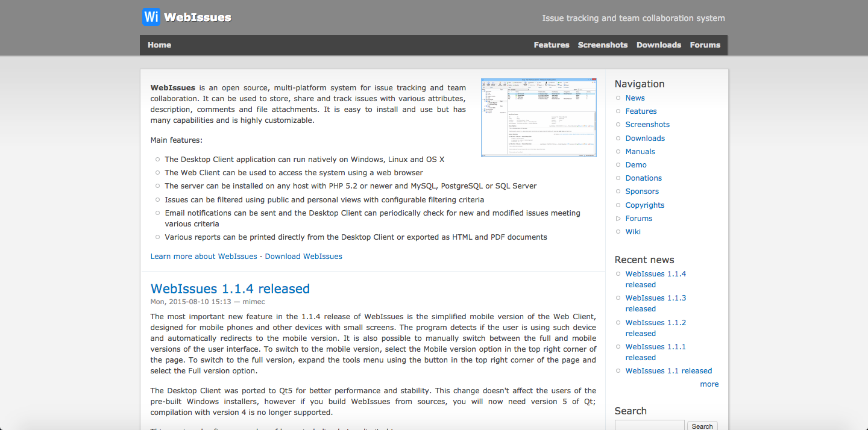Click the 'more' link under Recent news
The height and width of the screenshot is (430, 868).
click(x=709, y=384)
